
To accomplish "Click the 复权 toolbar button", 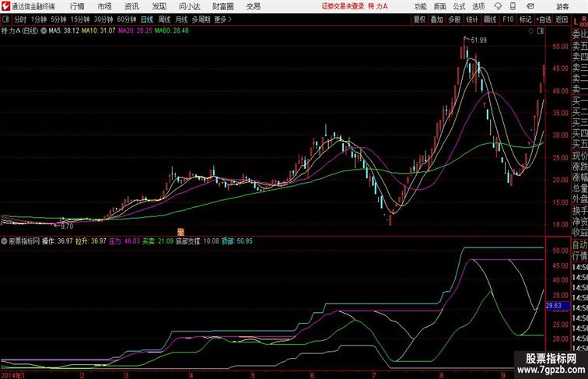I will point(420,19).
